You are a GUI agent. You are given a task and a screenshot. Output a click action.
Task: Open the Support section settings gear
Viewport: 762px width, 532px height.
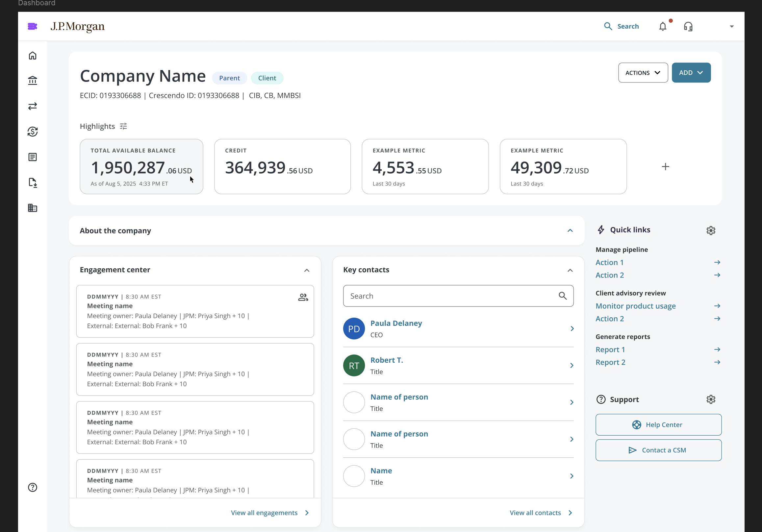[711, 399]
